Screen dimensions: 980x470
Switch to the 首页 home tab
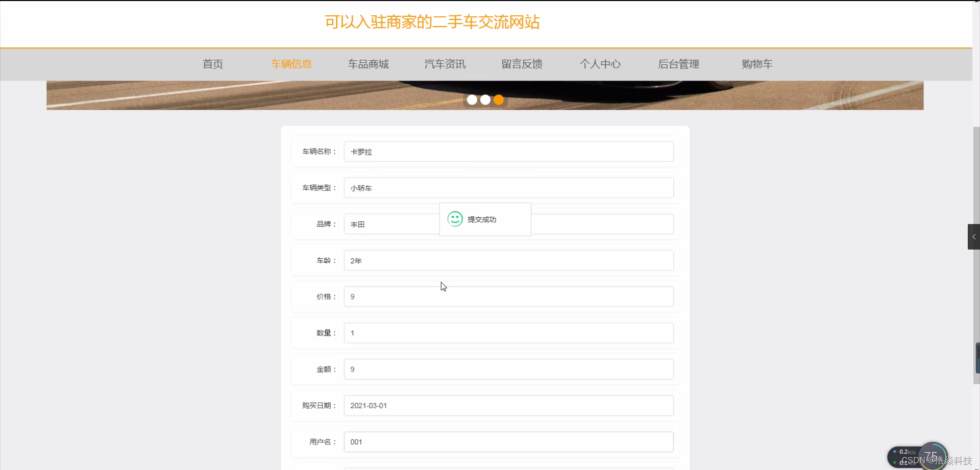click(x=212, y=64)
